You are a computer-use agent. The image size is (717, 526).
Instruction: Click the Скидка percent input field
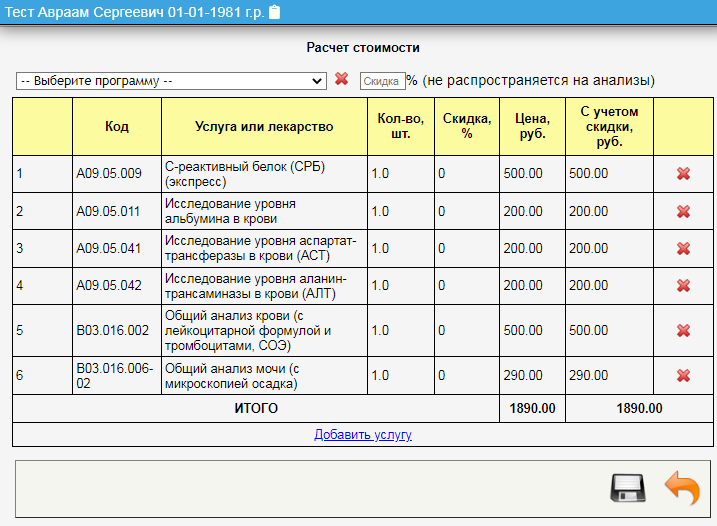tap(382, 80)
